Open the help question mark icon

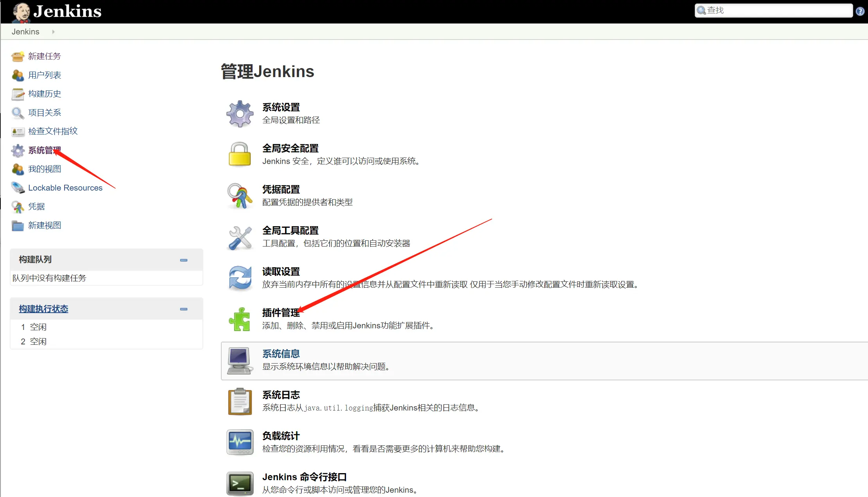[x=860, y=11]
